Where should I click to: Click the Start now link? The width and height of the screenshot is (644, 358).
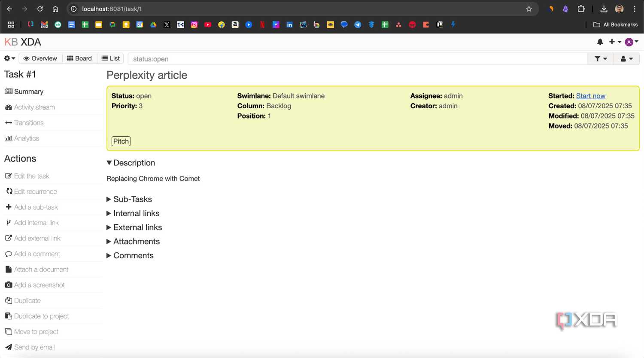(590, 96)
